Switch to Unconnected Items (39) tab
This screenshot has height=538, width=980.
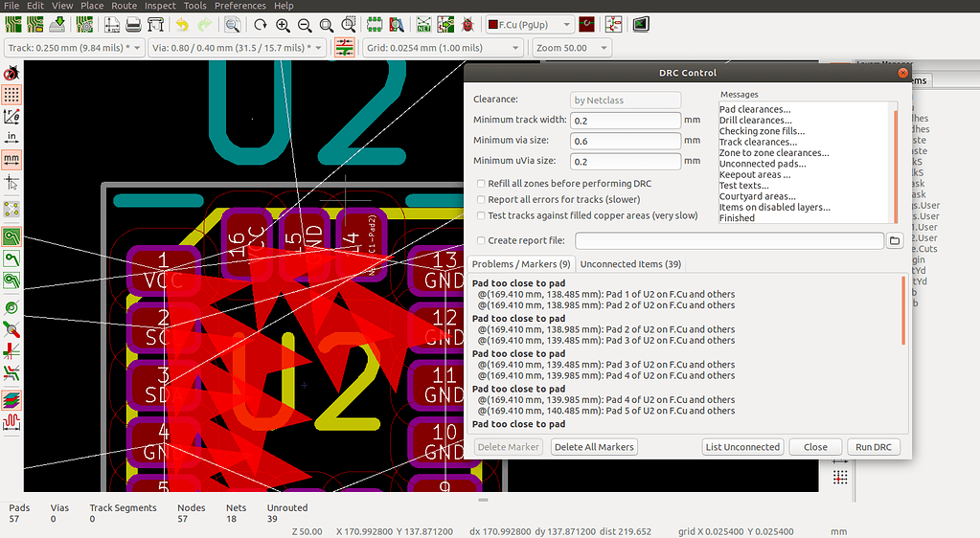coord(630,263)
